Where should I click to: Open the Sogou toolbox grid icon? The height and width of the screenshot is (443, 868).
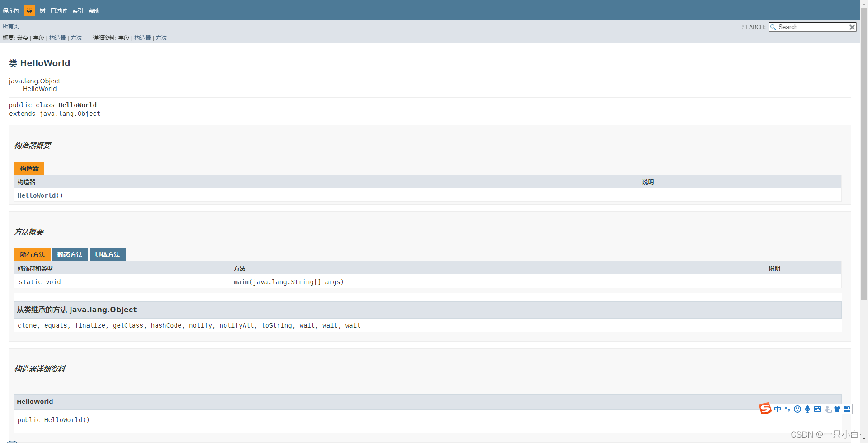point(847,409)
